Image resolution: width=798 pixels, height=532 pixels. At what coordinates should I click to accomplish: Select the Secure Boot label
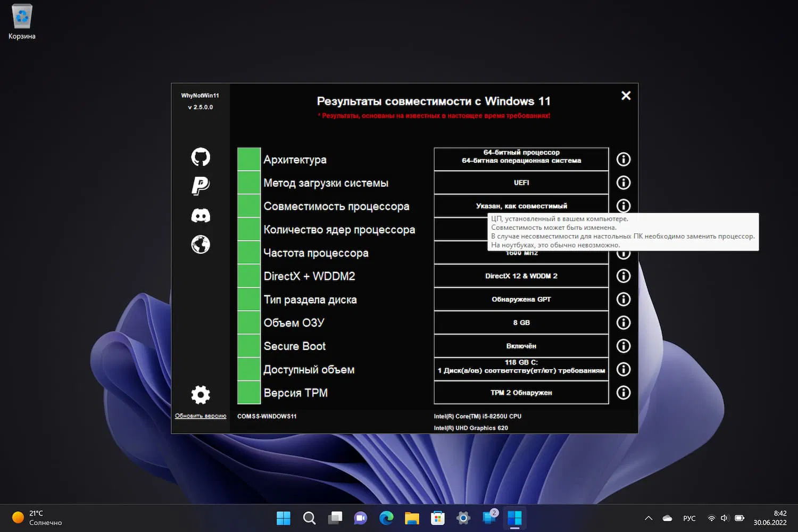point(295,346)
